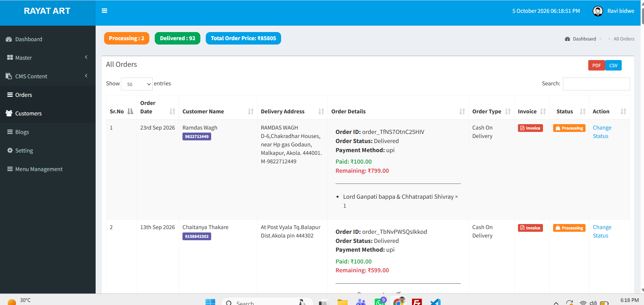The width and height of the screenshot is (644, 305).
Task: Open the Orders sidebar item
Action: click(48, 95)
